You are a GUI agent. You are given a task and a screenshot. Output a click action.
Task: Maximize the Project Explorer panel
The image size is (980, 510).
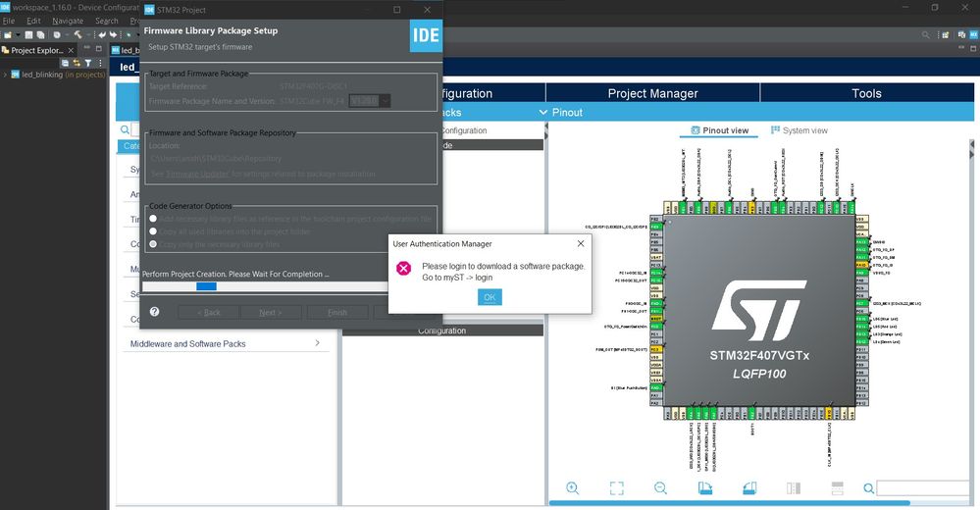(x=99, y=48)
